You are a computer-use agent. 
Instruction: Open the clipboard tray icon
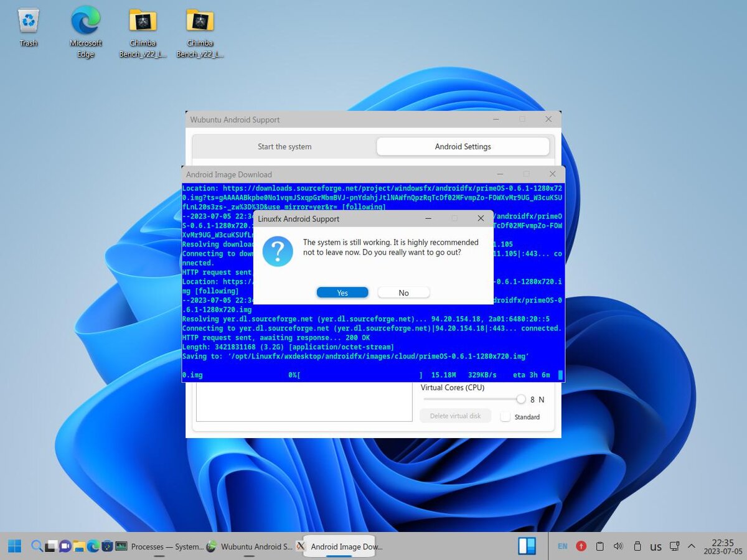click(x=600, y=546)
